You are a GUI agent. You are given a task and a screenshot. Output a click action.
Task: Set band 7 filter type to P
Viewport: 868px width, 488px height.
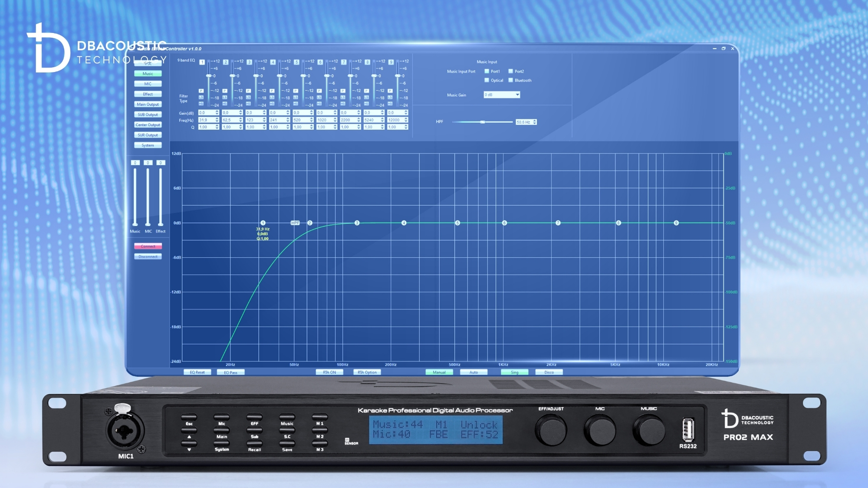pos(343,91)
